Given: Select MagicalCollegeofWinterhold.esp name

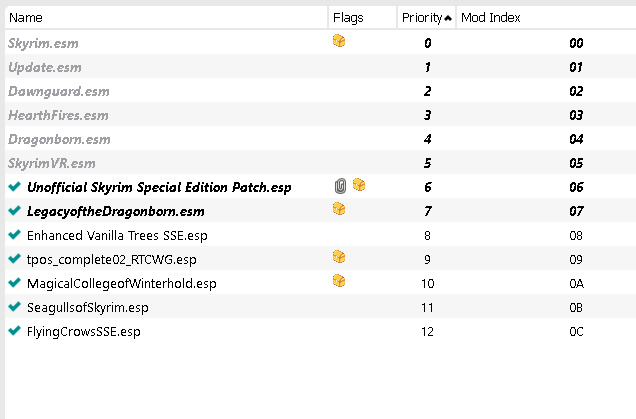Looking at the screenshot, I should [122, 284].
